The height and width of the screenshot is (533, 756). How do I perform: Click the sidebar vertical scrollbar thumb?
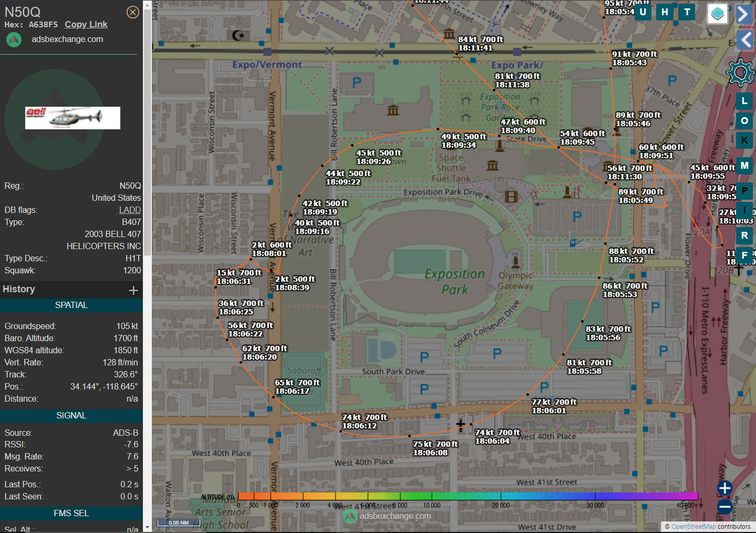coord(147,132)
